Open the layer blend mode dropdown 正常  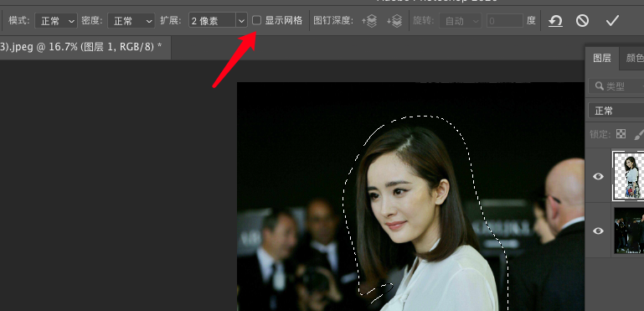click(x=616, y=111)
